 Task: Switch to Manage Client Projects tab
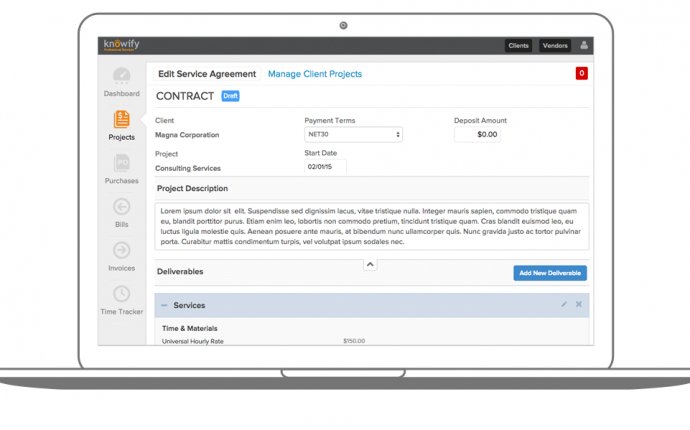pos(315,74)
